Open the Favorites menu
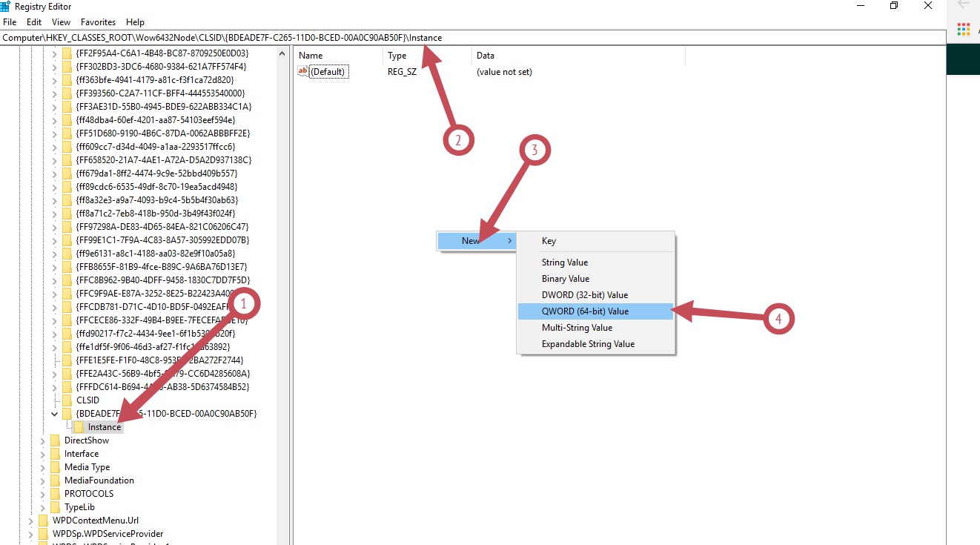Image resolution: width=980 pixels, height=545 pixels. (x=98, y=22)
